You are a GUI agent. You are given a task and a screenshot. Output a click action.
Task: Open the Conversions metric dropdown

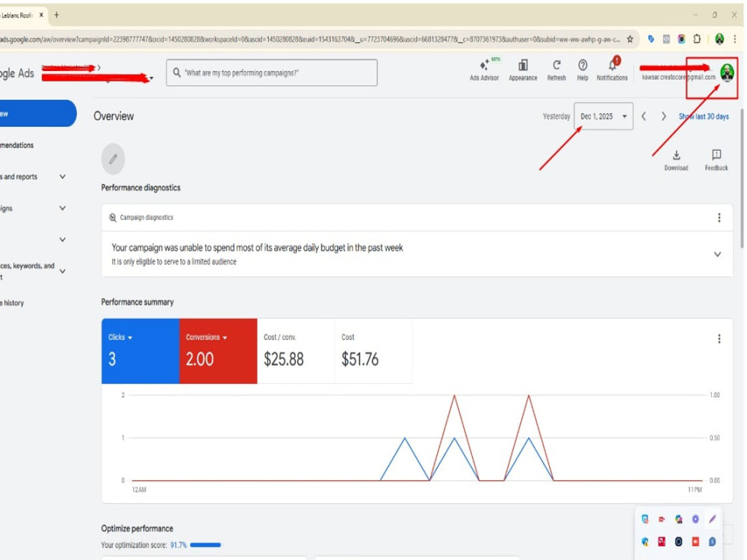tap(206, 337)
